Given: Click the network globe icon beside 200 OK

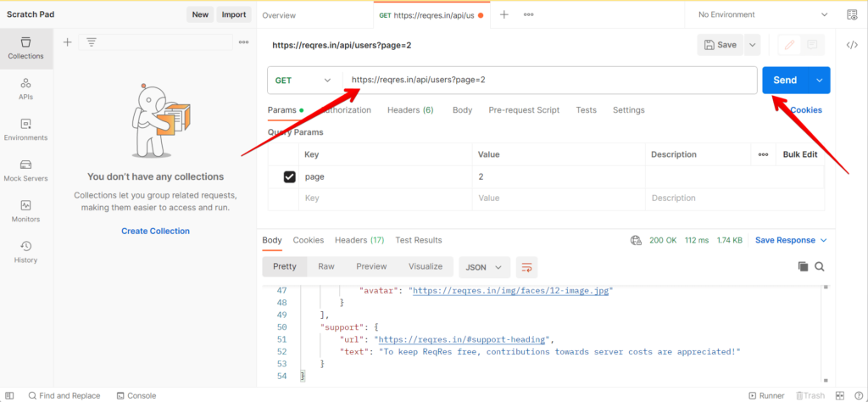Looking at the screenshot, I should pyautogui.click(x=636, y=240).
